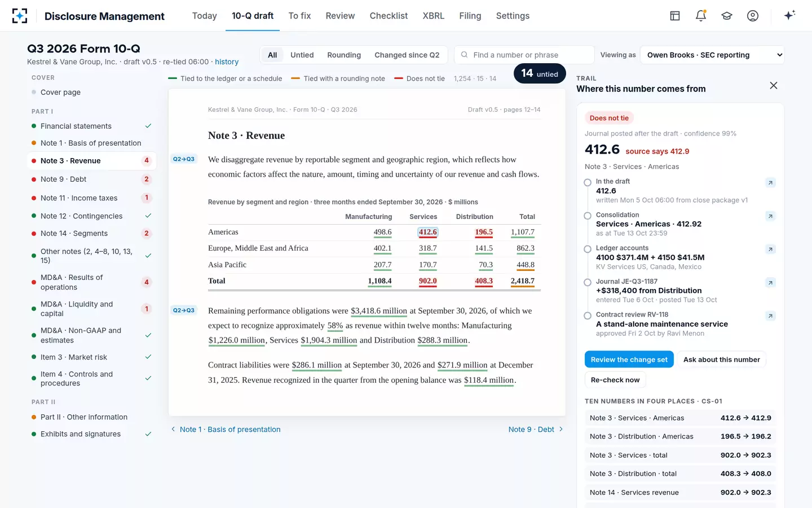812x508 pixels.
Task: Focus the Find a number or phrase field
Action: pos(524,55)
